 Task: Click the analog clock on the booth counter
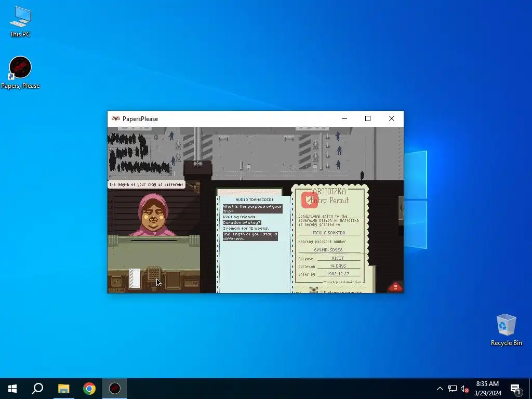point(116,281)
